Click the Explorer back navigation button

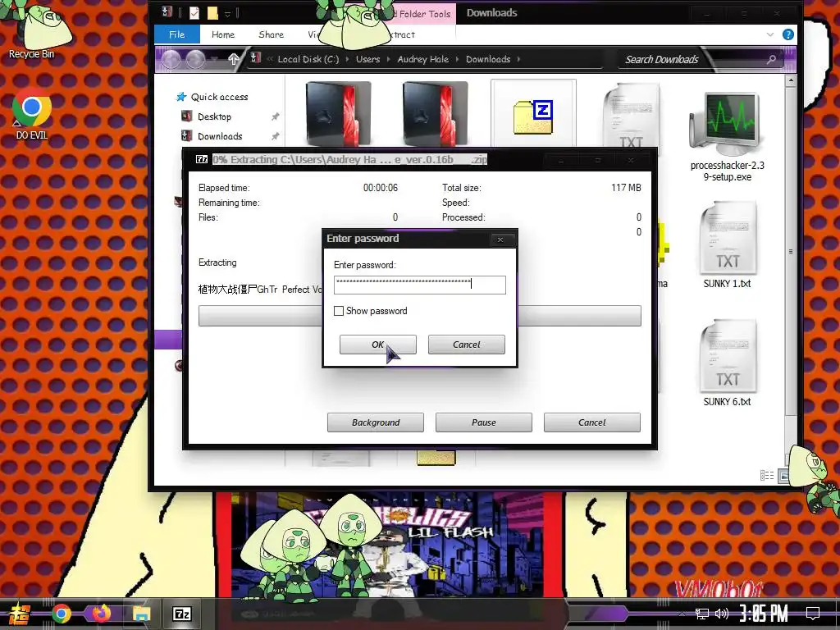(171, 59)
